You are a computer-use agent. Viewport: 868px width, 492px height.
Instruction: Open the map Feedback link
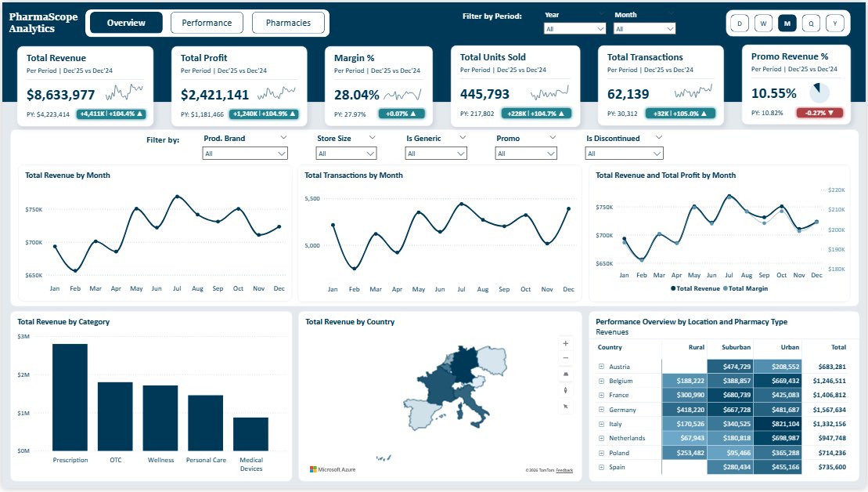tap(564, 470)
